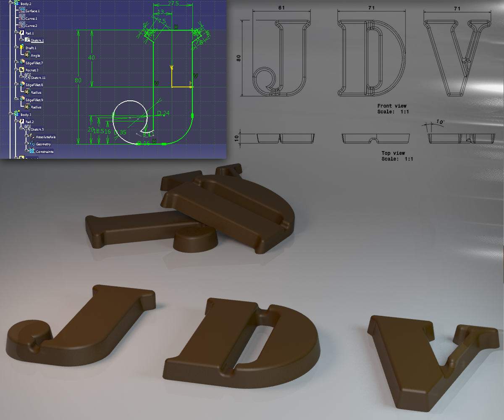Screen dimensions: 504x420
Task: Click the Curve.1 icon in the tree
Action: [x=22, y=18]
